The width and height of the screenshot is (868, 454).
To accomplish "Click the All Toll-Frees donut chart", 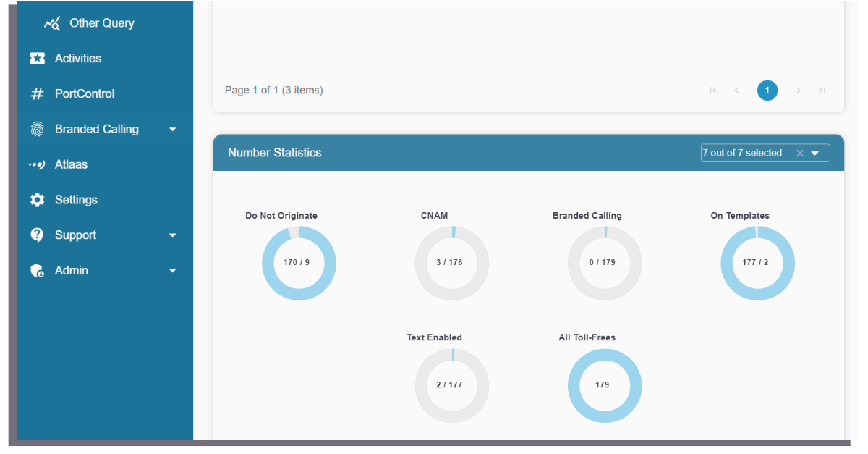I will (605, 384).
